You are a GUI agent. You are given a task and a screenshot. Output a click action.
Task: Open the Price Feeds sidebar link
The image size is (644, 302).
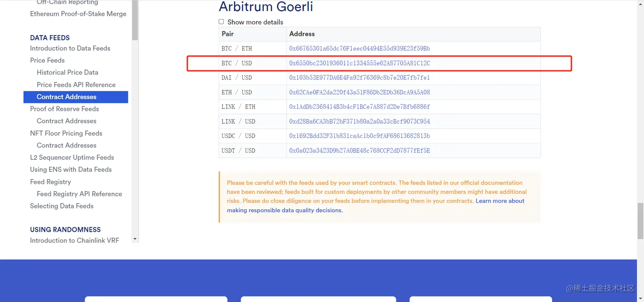47,60
